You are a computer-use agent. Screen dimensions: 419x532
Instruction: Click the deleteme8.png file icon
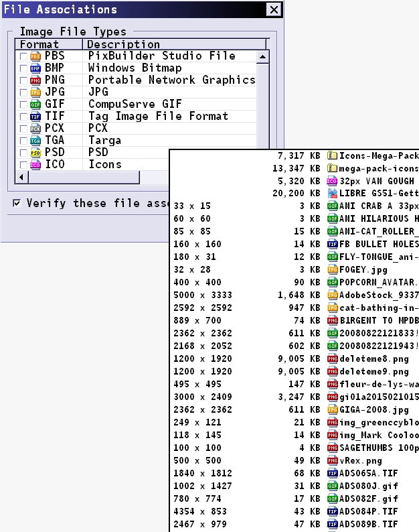[x=332, y=359]
